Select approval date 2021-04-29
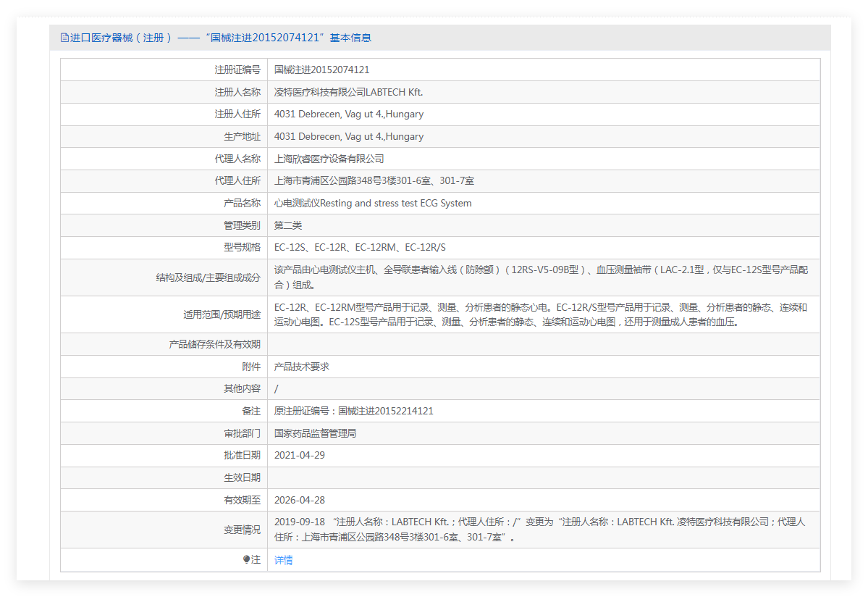Image resolution: width=868 pixels, height=597 pixels. [x=300, y=455]
